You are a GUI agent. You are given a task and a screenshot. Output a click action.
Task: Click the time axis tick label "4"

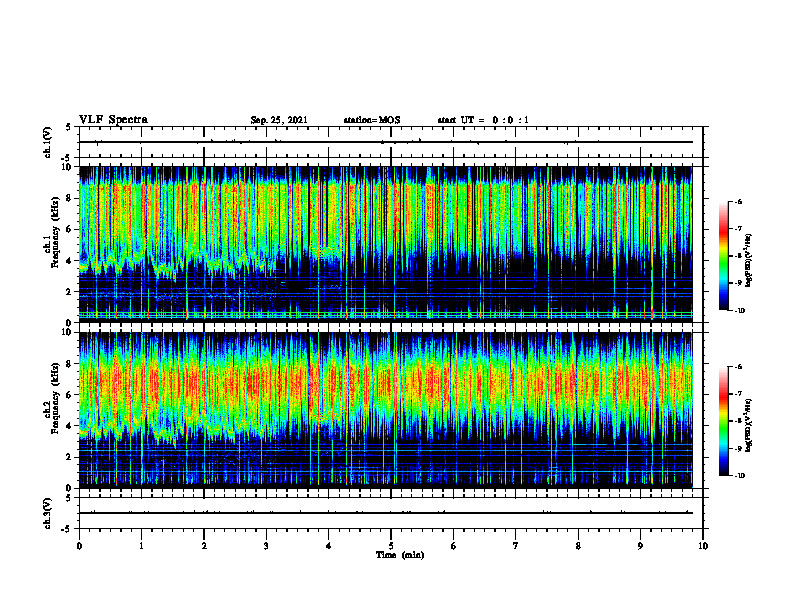[329, 546]
